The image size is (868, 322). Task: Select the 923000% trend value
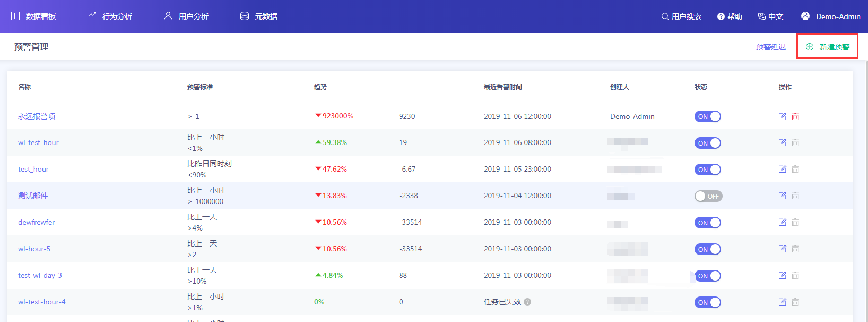click(x=338, y=116)
